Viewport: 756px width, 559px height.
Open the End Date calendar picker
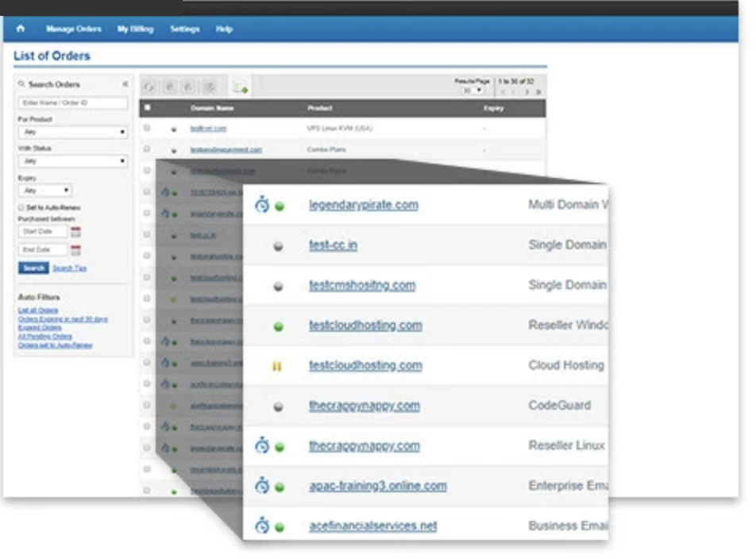coord(75,249)
